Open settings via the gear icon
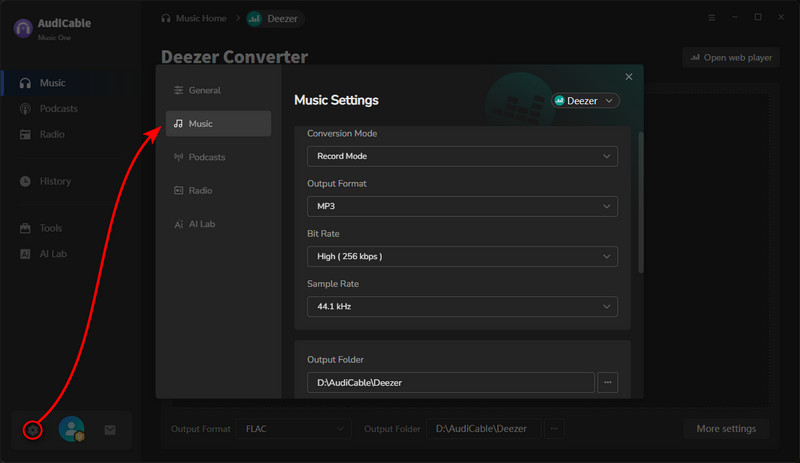 coord(33,430)
